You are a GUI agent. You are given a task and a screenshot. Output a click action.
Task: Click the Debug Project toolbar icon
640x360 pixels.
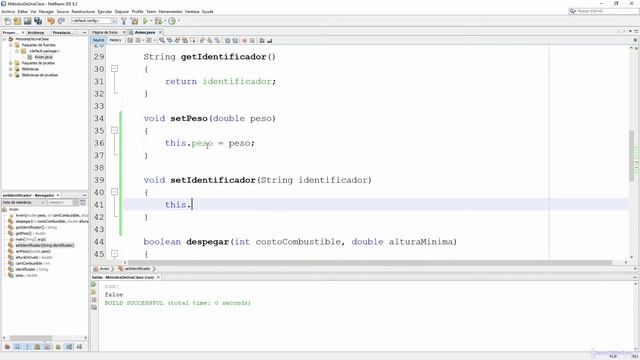click(x=158, y=21)
